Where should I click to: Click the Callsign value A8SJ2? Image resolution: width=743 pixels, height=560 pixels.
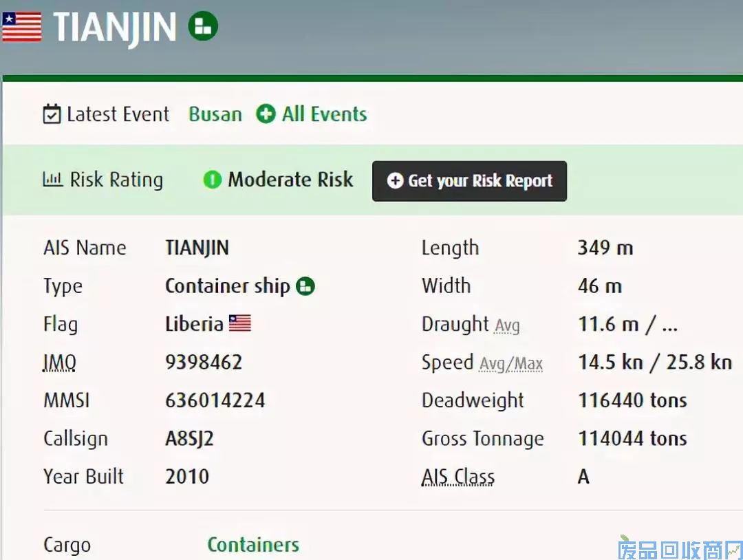coord(189,439)
